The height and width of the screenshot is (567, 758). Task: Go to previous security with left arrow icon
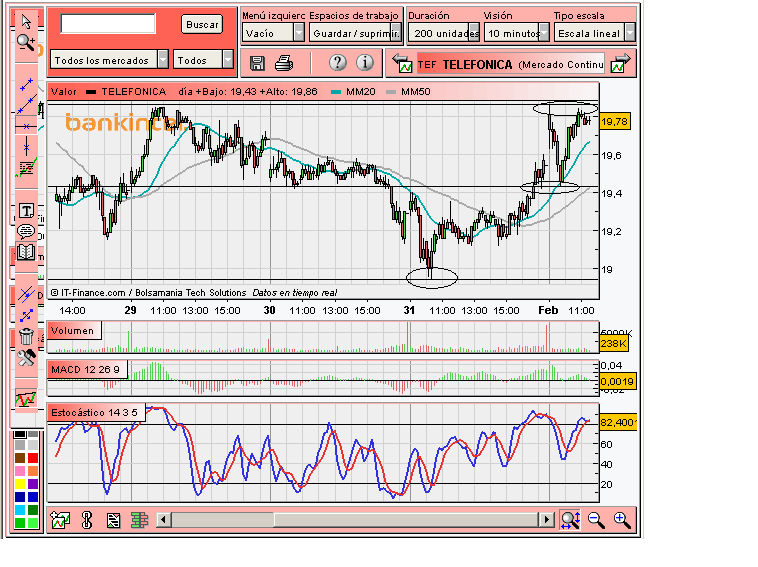(402, 63)
